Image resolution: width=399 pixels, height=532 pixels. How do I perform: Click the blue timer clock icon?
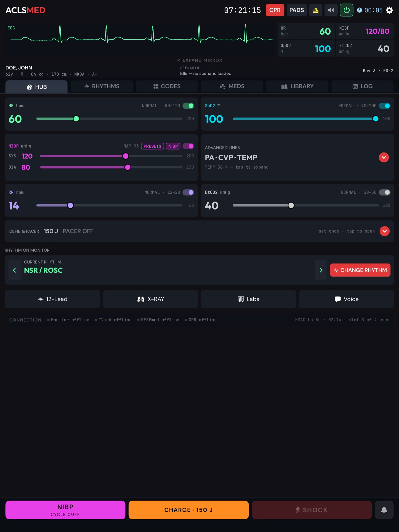359,10
